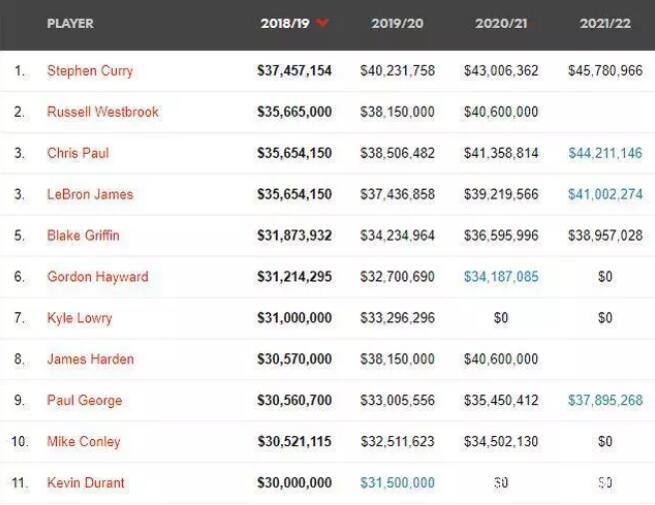Open Mike Conley's player link
This screenshot has width=655, height=505.
[x=84, y=442]
